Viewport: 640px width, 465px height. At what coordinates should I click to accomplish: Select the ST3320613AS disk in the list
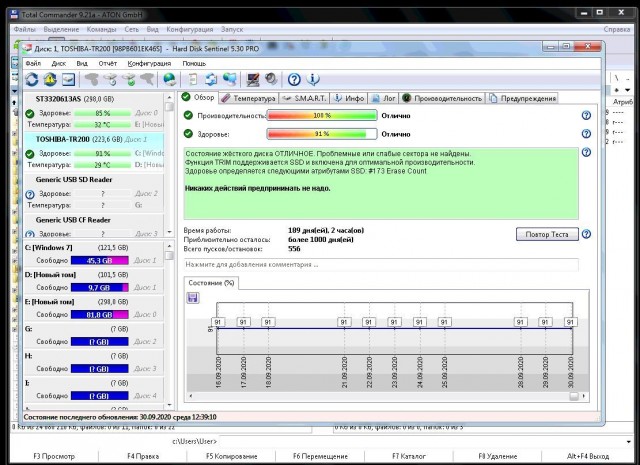coord(94,110)
